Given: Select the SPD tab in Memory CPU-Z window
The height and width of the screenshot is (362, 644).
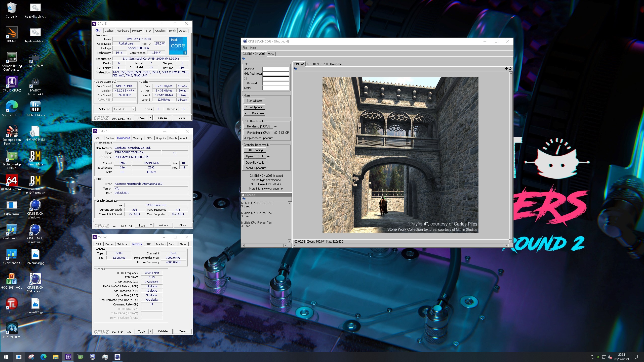Looking at the screenshot, I should click(149, 244).
